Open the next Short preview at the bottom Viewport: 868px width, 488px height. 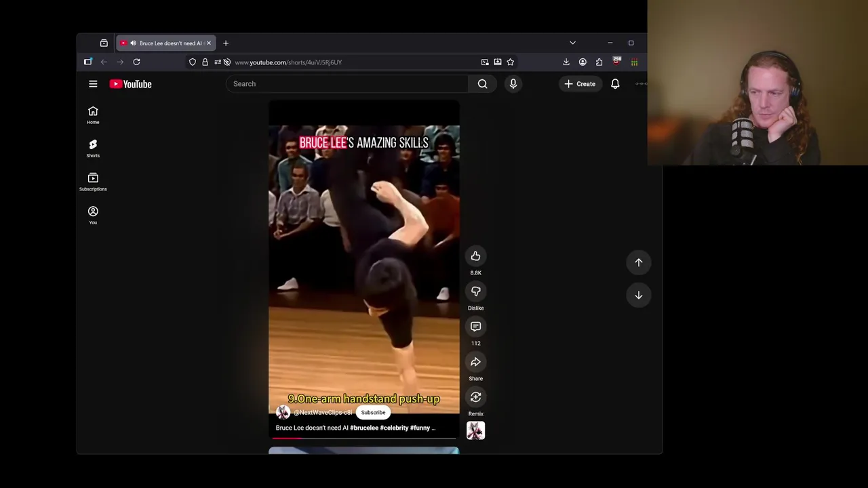click(x=364, y=451)
